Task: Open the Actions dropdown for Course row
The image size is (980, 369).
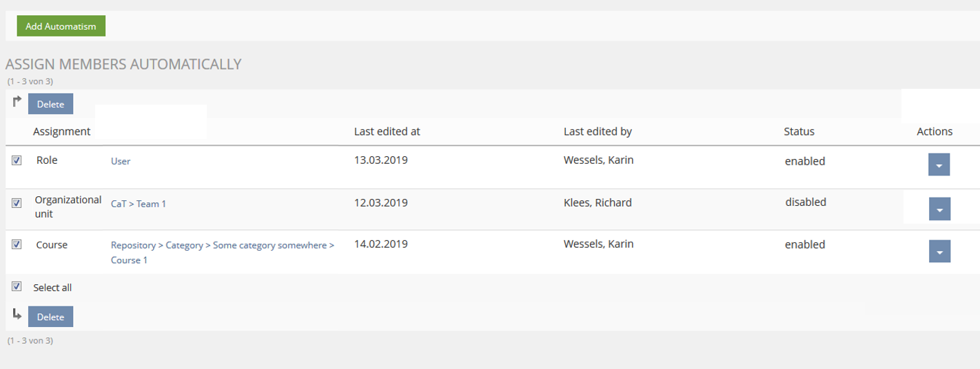Action: (x=939, y=251)
